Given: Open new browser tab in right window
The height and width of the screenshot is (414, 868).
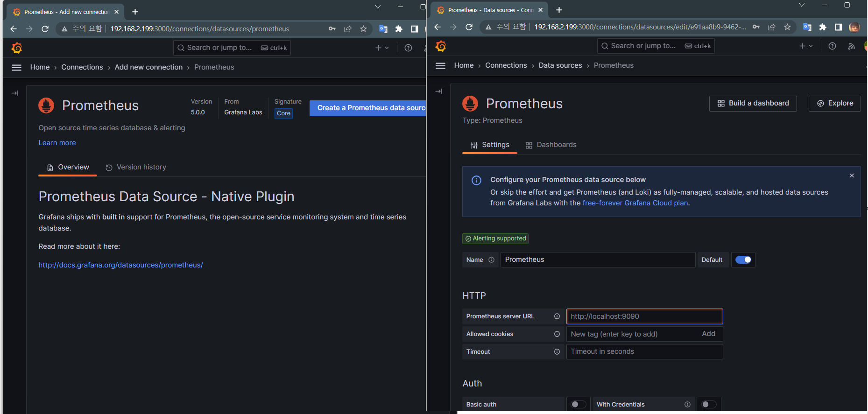Looking at the screenshot, I should [559, 10].
